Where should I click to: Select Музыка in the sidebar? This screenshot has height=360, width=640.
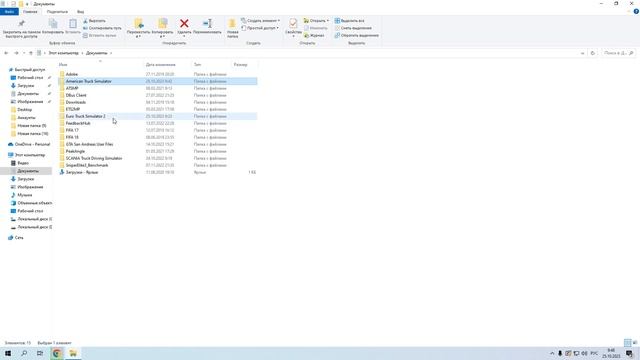pos(24,195)
